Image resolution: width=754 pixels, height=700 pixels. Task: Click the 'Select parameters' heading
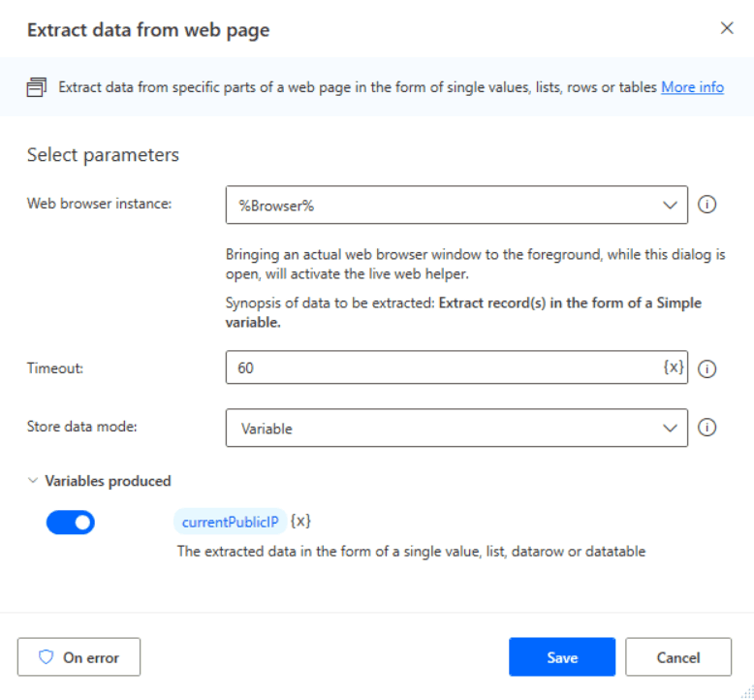pyautogui.click(x=103, y=155)
